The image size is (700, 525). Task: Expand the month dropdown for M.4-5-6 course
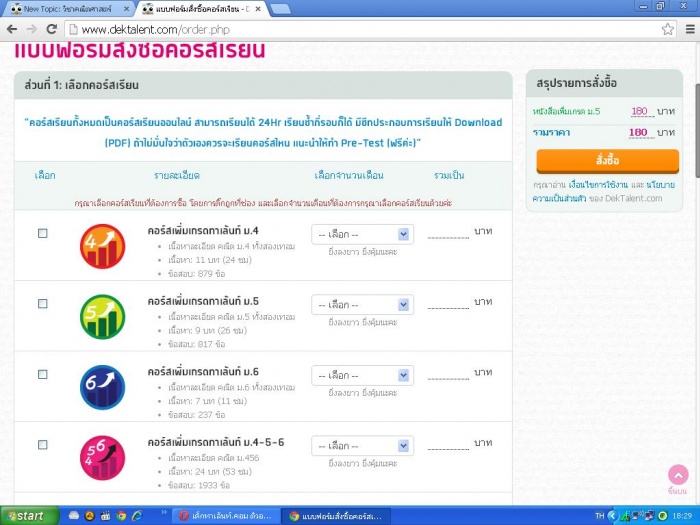[x=362, y=445]
